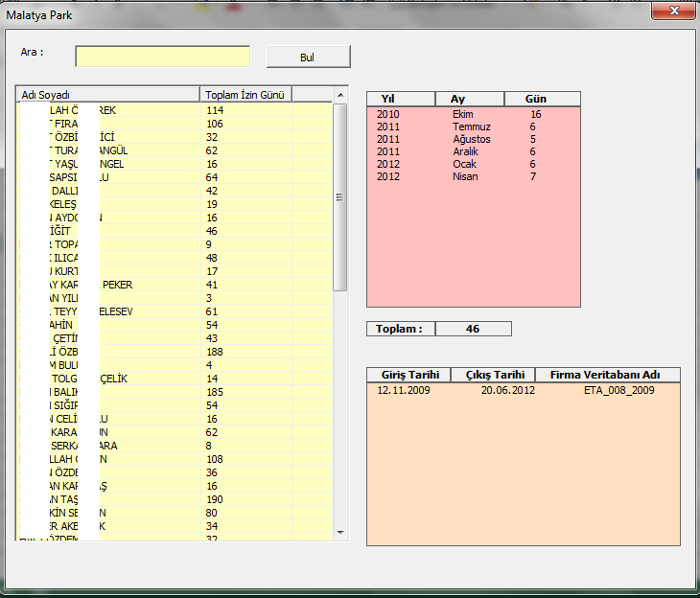The height and width of the screenshot is (598, 700).
Task: Select the row with 9 leave days
Action: coord(175,244)
